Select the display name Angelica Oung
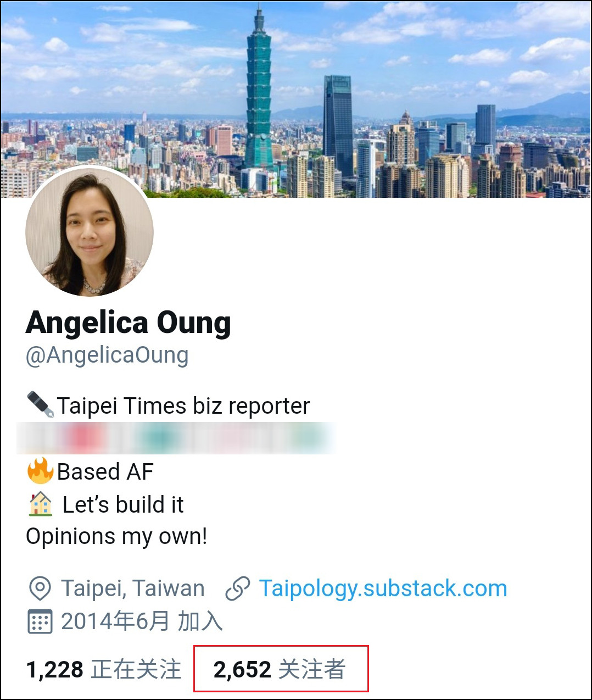Image resolution: width=592 pixels, height=700 pixels. 129,323
